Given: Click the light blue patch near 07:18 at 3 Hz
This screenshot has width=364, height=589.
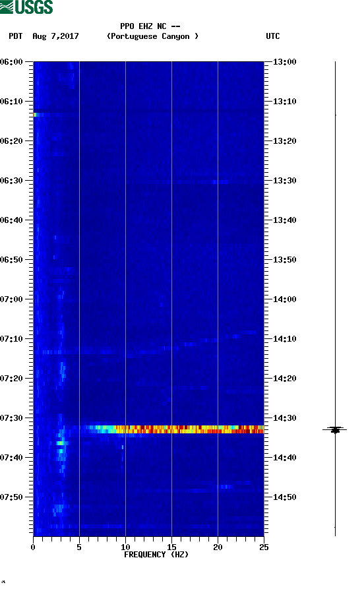Looking at the screenshot, I should [63, 370].
